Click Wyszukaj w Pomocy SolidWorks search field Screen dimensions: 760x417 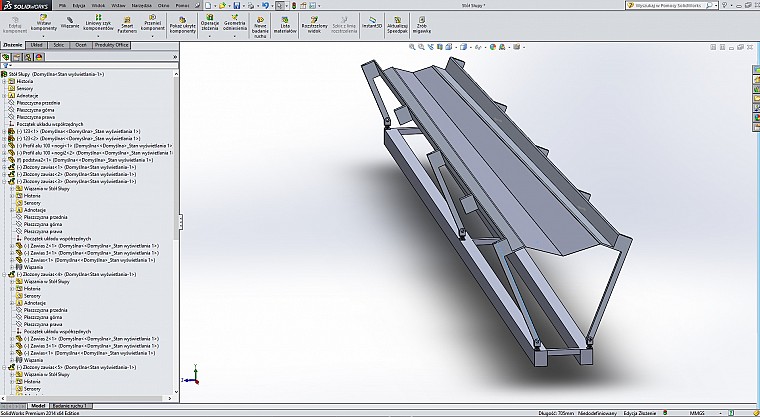click(670, 5)
